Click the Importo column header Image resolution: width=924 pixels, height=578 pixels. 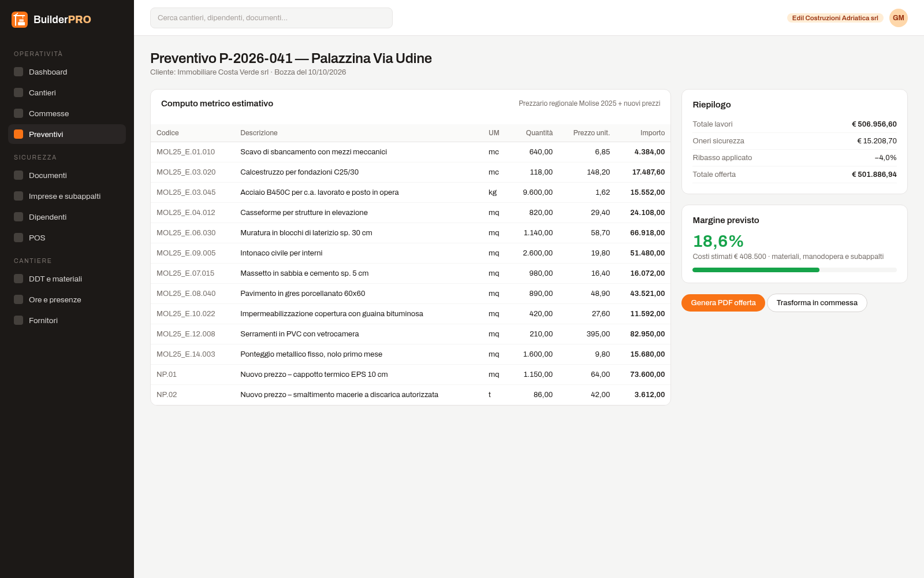click(x=653, y=133)
